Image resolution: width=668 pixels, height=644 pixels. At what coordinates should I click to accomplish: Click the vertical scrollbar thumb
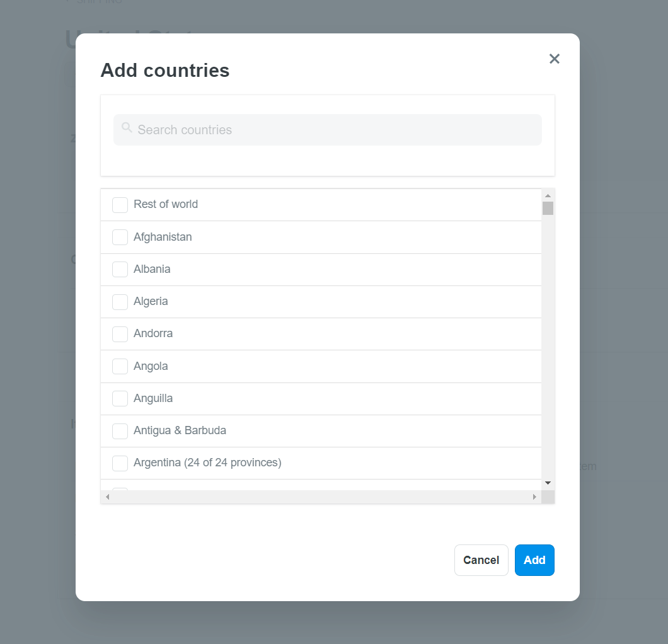coord(548,209)
